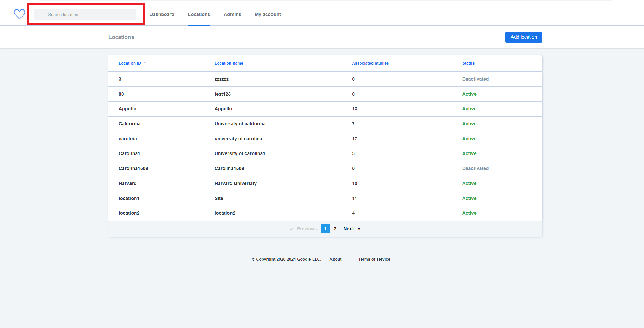
Task: Select the Locations tab
Action: [199, 14]
